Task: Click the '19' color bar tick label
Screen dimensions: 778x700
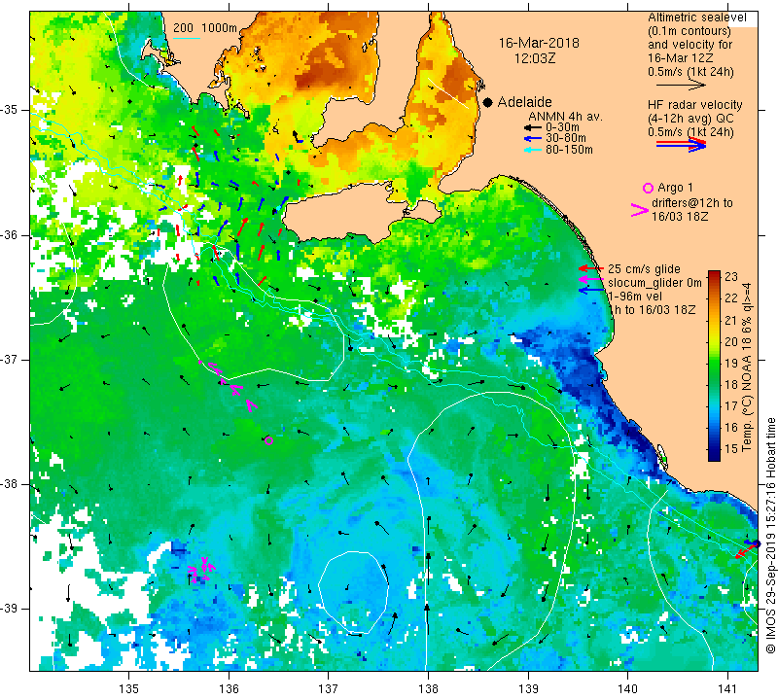Action: point(731,363)
